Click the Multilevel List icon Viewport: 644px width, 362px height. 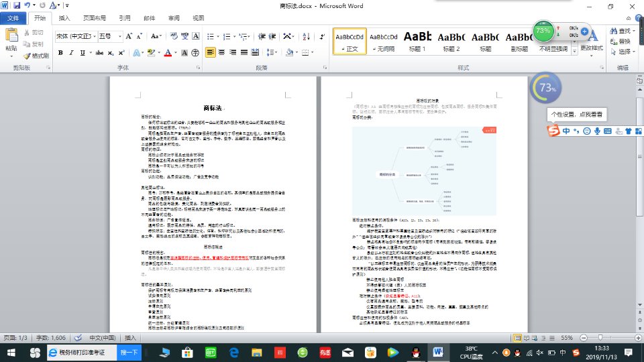(x=243, y=36)
